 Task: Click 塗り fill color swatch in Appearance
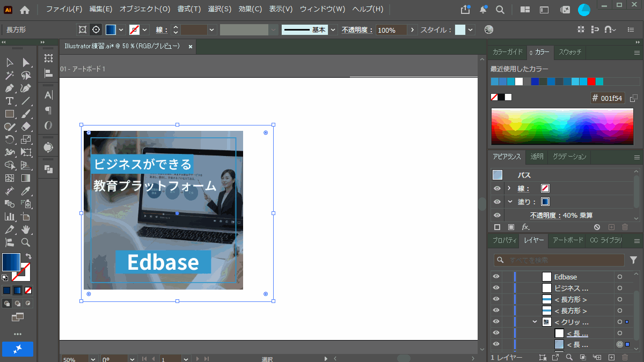pyautogui.click(x=545, y=202)
